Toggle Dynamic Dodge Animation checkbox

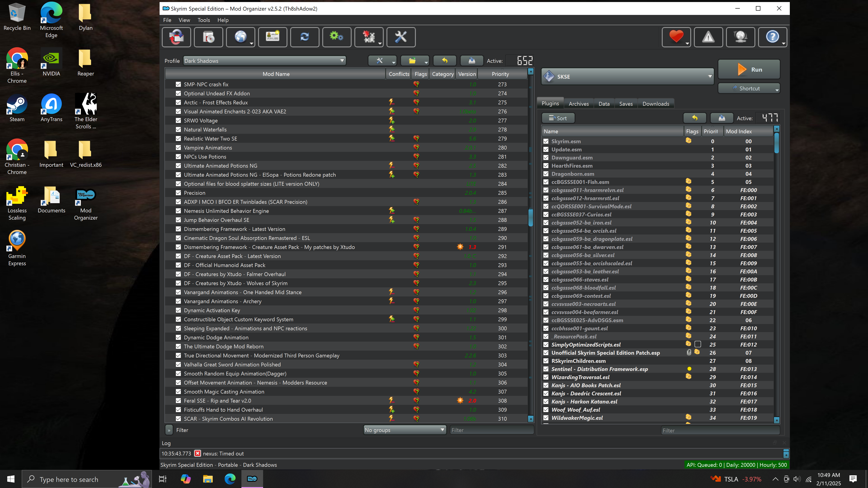178,337
